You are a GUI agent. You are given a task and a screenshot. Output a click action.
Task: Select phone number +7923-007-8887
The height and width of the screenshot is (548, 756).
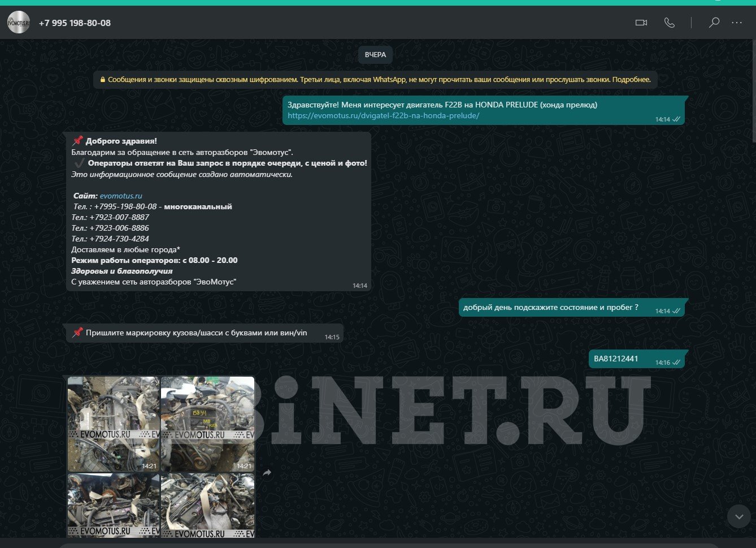tap(119, 217)
